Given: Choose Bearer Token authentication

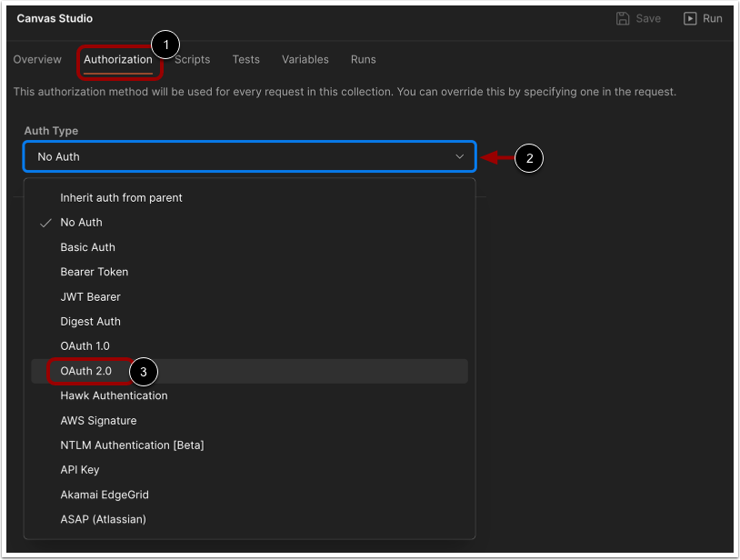Looking at the screenshot, I should pyautogui.click(x=92, y=271).
